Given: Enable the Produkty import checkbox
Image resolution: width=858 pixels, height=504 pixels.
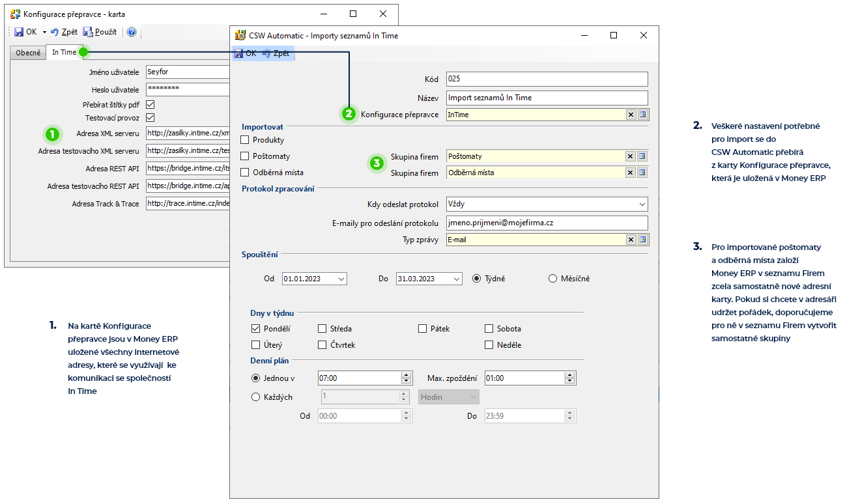Looking at the screenshot, I should click(245, 139).
